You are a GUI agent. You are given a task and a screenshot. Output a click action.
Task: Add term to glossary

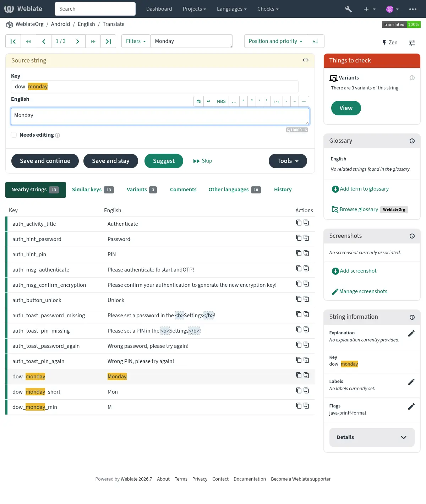pyautogui.click(x=360, y=189)
